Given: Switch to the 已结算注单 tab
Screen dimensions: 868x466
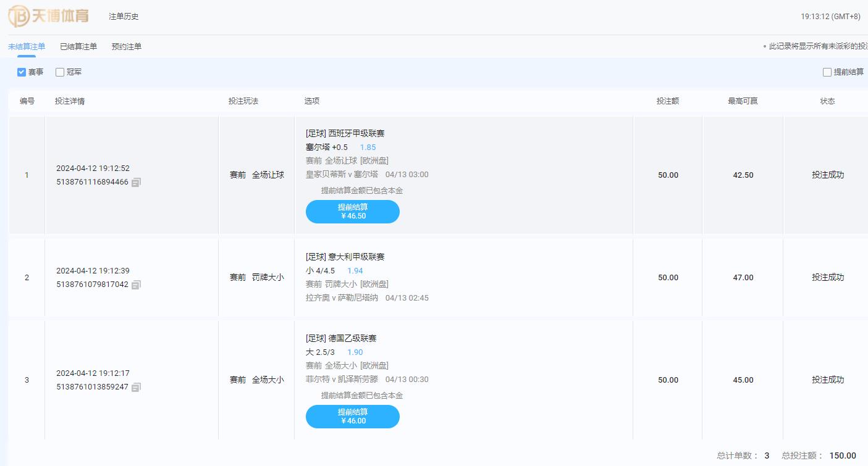Looking at the screenshot, I should click(78, 47).
